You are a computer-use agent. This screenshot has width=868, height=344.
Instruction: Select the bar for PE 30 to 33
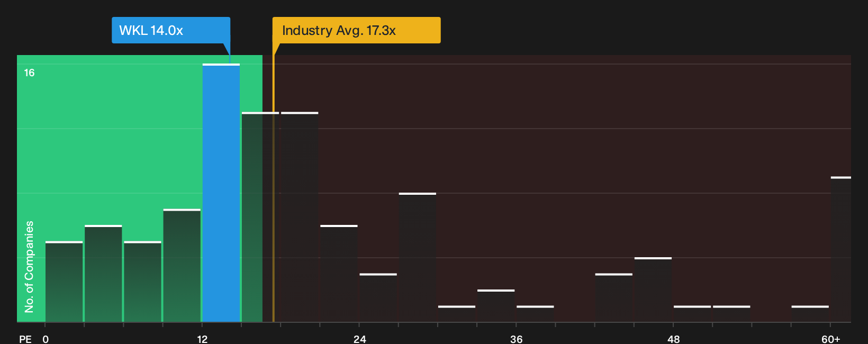pos(457,314)
